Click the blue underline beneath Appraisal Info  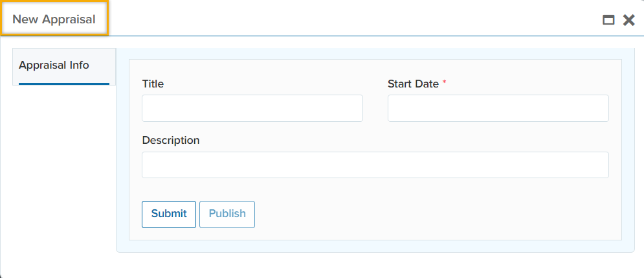coord(64,84)
